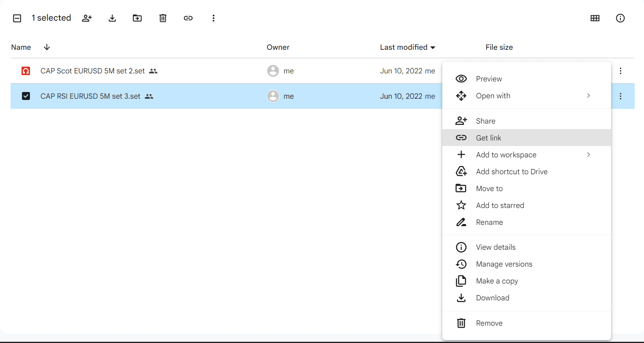644x343 pixels.
Task: Open the three-dot menu on CAP Scot row
Action: coord(620,71)
